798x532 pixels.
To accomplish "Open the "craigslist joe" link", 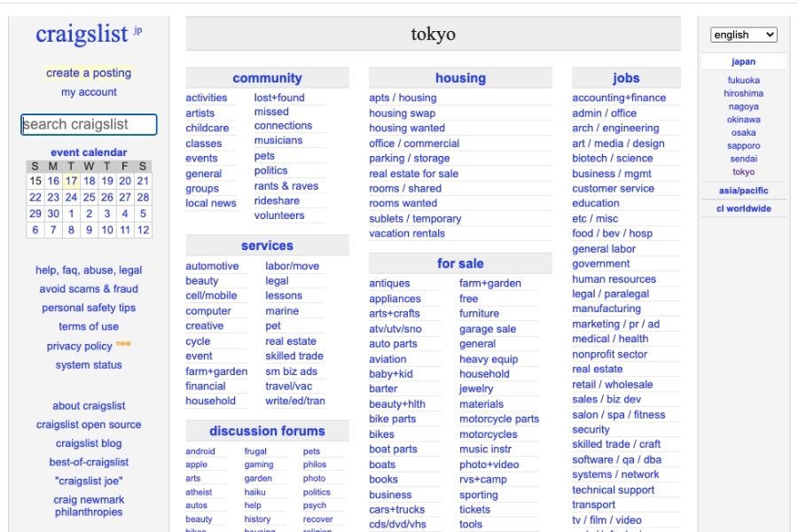I will point(89,481).
